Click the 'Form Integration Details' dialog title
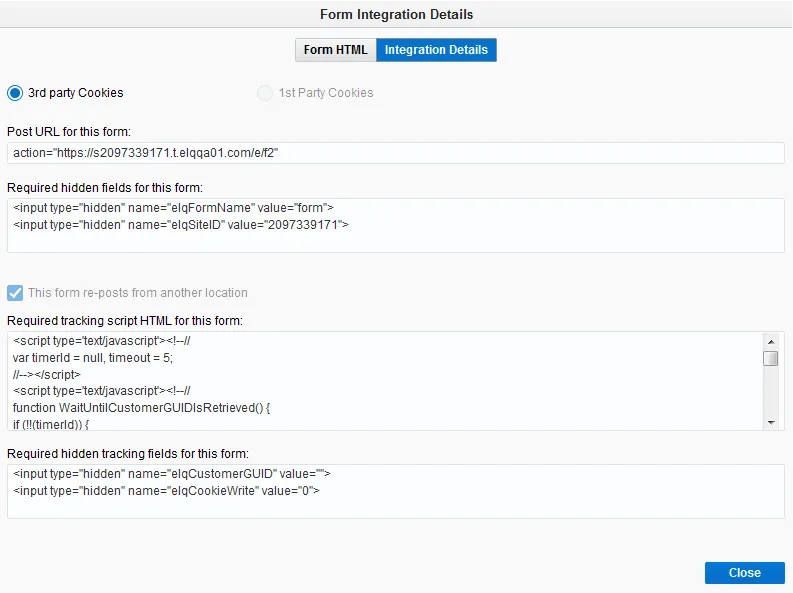 coord(396,14)
